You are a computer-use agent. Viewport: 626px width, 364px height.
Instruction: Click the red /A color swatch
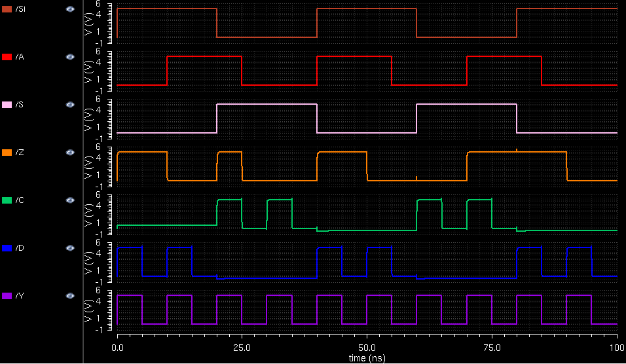(x=7, y=57)
